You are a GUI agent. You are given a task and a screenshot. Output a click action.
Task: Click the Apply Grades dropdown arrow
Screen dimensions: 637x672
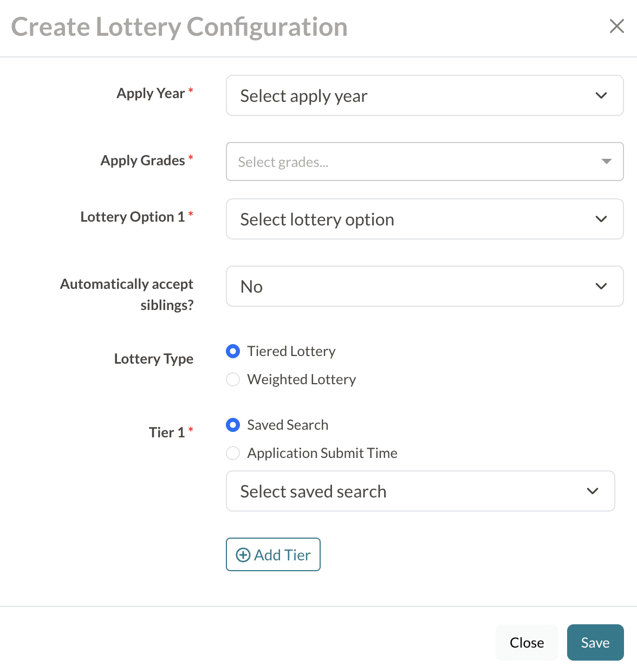coord(605,161)
